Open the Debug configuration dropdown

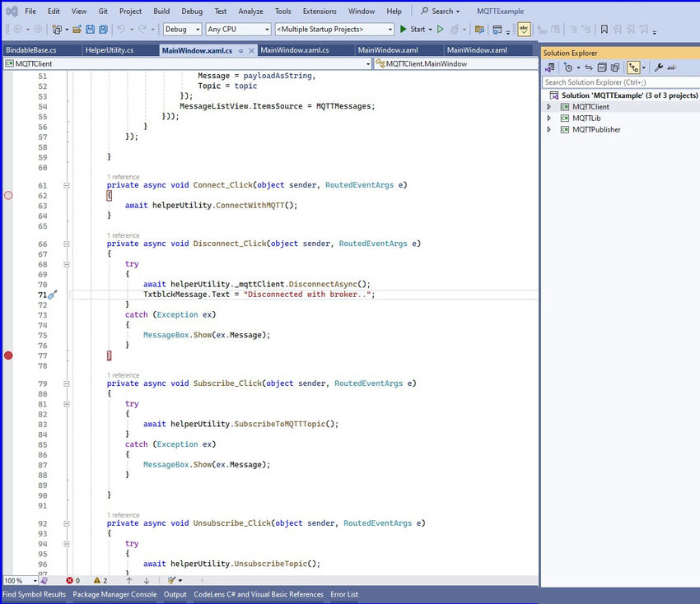pos(182,30)
